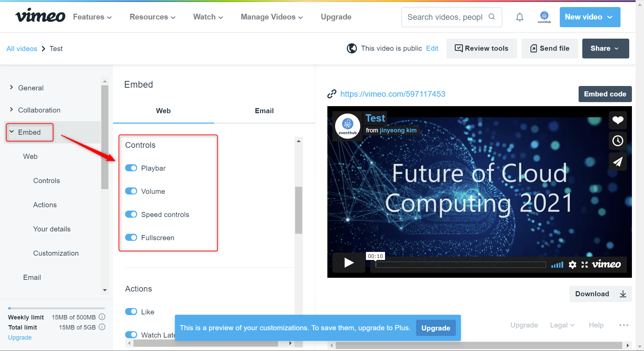Image resolution: width=644 pixels, height=351 pixels.
Task: Open the Share dropdown button
Action: pyautogui.click(x=605, y=48)
